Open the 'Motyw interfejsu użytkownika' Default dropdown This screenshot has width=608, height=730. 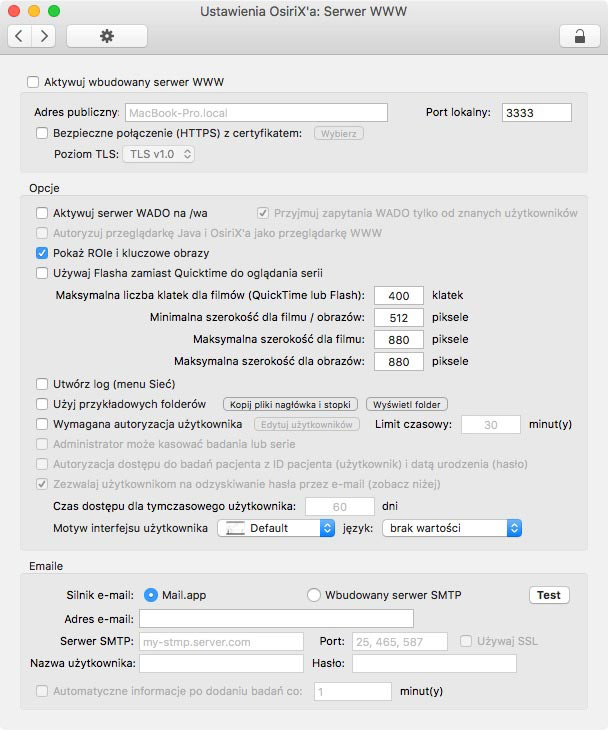click(x=276, y=528)
